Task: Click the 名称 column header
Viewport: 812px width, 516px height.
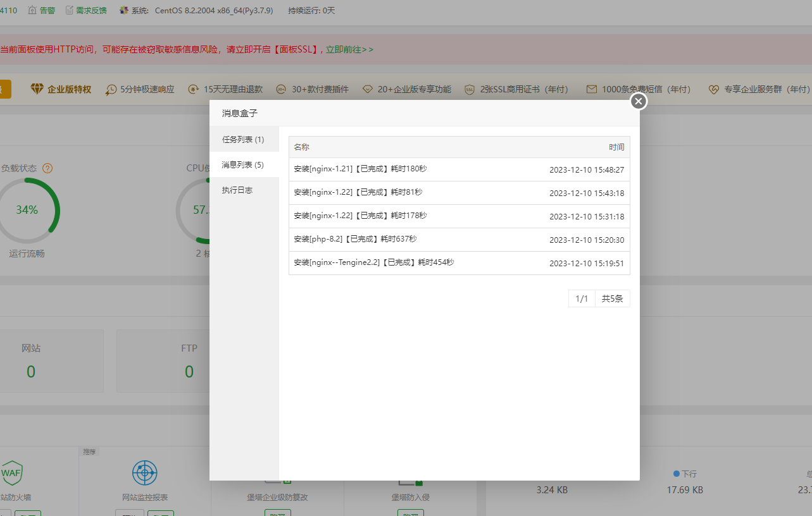Action: (x=302, y=147)
